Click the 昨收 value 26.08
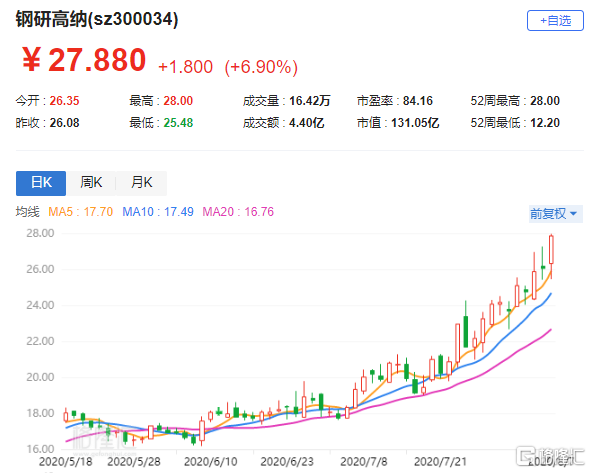Screen dimensions: 591x473 pos(64,123)
